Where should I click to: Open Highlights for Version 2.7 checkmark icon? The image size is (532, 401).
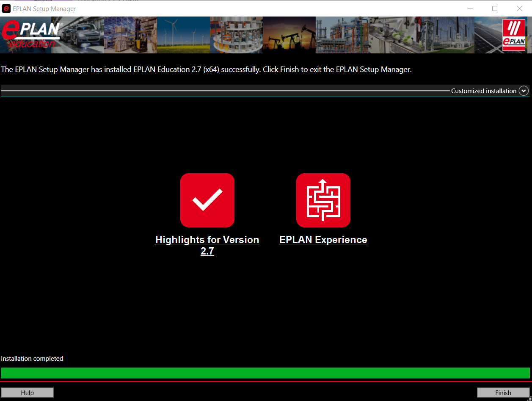click(x=207, y=200)
